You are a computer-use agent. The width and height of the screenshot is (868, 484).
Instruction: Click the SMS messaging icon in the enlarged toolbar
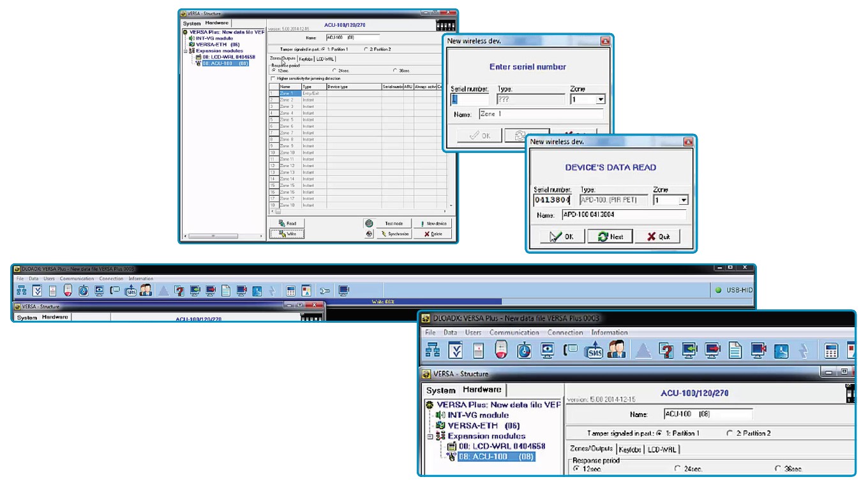595,350
